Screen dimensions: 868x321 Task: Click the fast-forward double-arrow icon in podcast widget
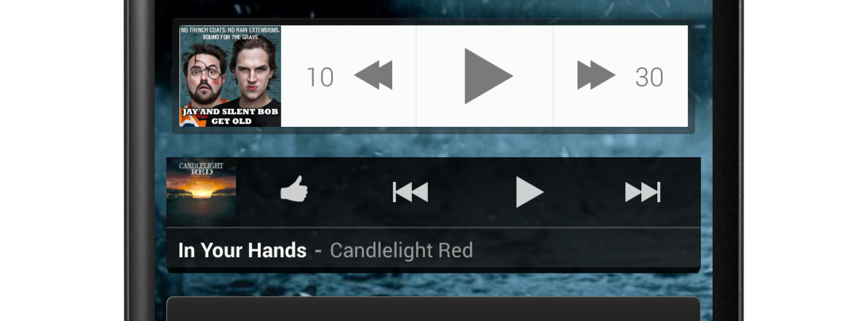596,75
